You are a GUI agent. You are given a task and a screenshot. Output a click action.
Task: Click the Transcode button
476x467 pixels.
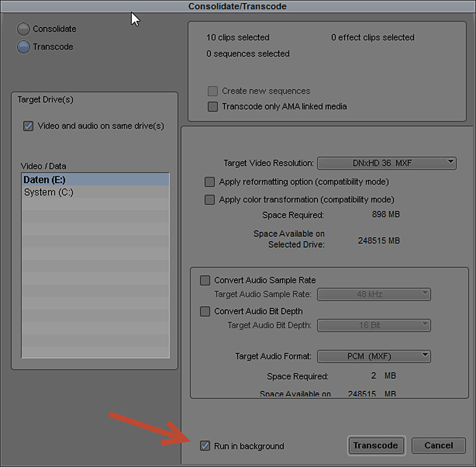coord(376,445)
